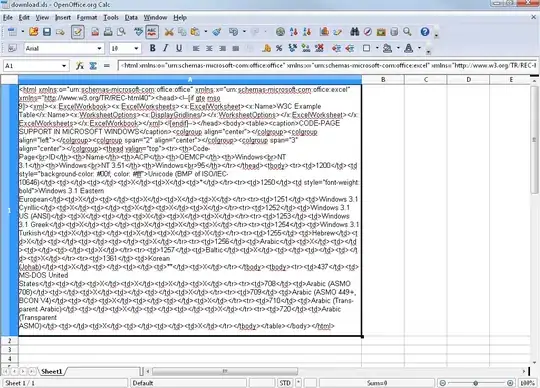Show Draw Functions
The image size is (540, 388).
tap(338, 32)
